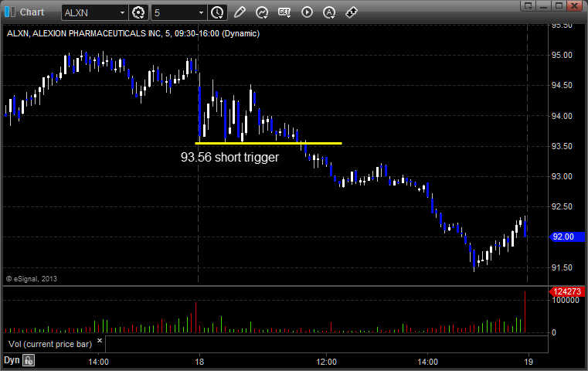This screenshot has width=588, height=371.
Task: Click the 18 date label on time axis
Action: 199,362
